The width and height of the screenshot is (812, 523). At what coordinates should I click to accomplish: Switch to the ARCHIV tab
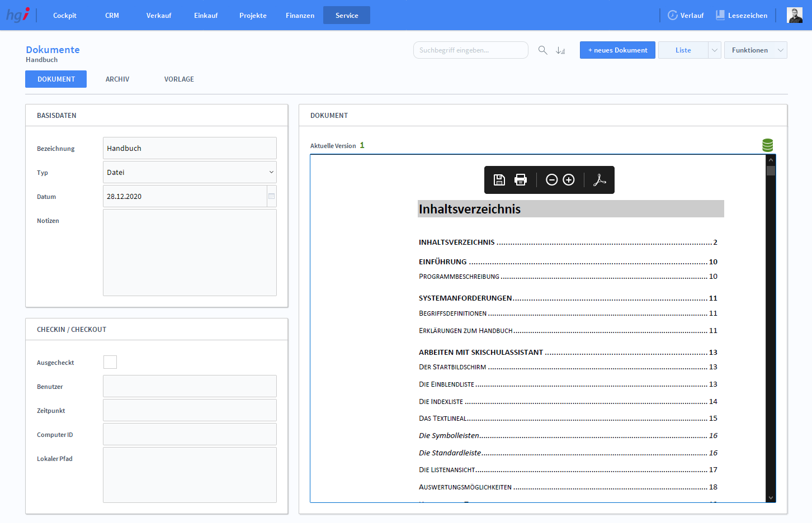point(117,79)
